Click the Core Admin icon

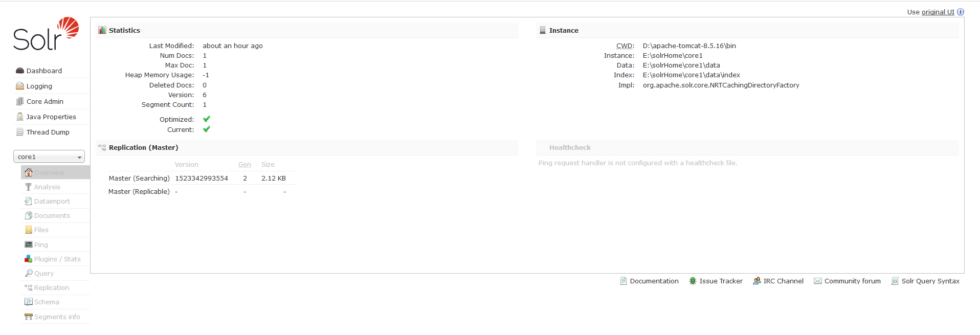click(x=20, y=101)
